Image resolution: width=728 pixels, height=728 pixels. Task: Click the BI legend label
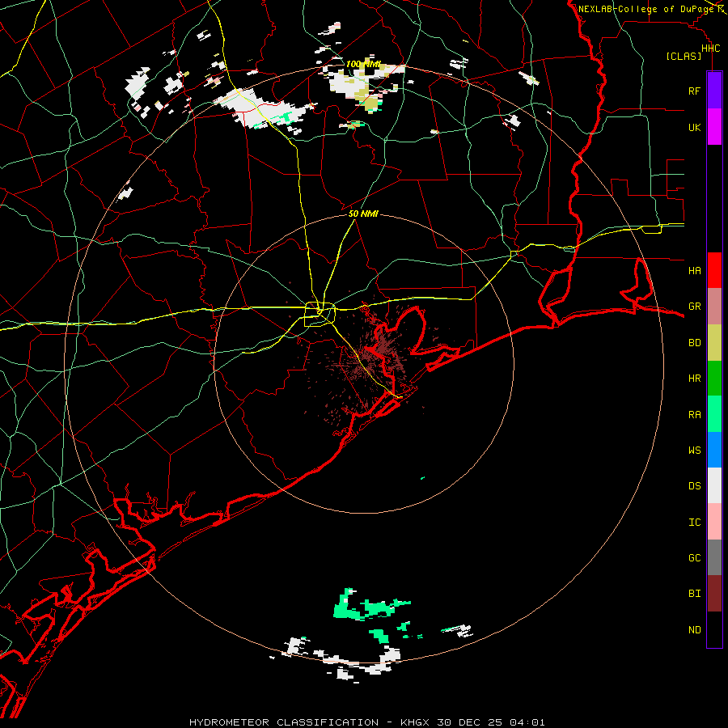694,594
